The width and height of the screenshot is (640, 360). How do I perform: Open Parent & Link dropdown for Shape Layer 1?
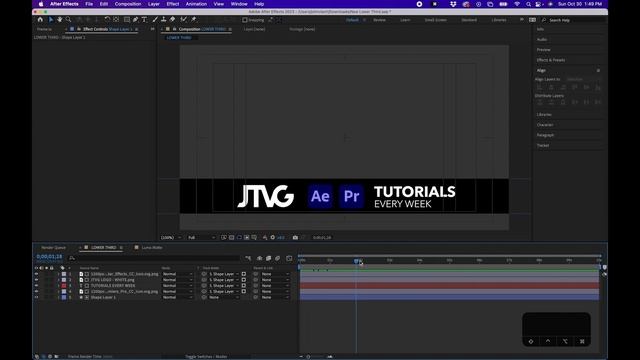(275, 297)
